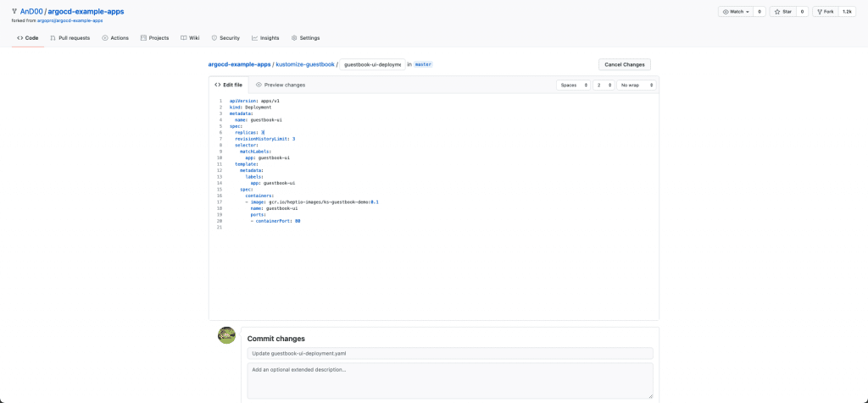
Task: Click the eye icon in Watch button
Action: tap(726, 12)
